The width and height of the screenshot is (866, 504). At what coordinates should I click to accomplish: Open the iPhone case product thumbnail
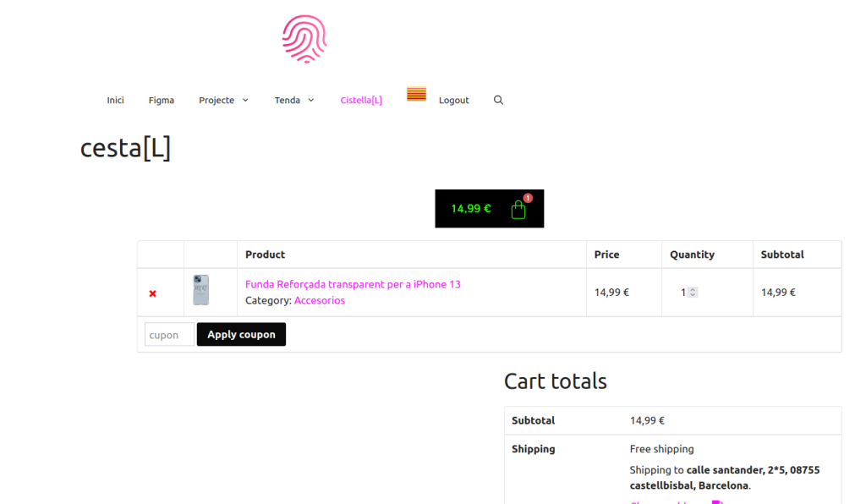pos(200,290)
